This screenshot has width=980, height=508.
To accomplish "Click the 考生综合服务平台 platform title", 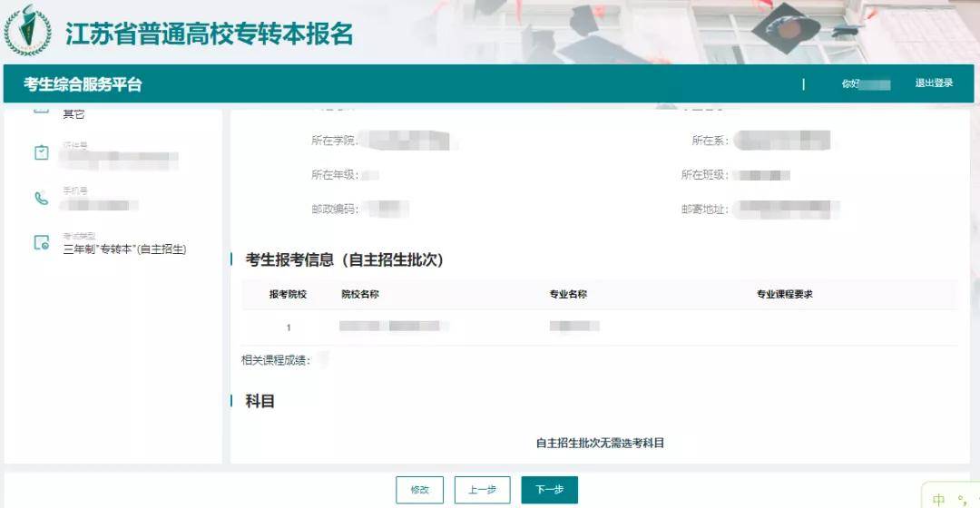I will 83,84.
